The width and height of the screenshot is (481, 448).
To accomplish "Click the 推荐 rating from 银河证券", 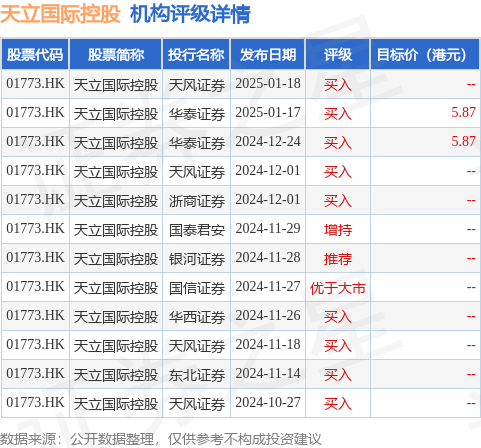I will [x=338, y=259].
